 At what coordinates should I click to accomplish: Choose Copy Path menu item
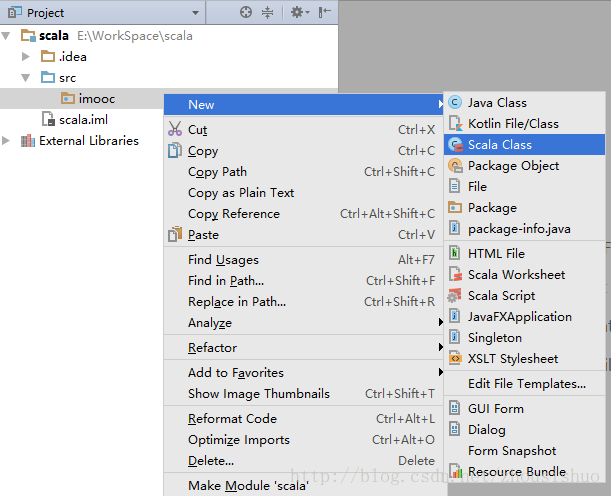[304, 172]
